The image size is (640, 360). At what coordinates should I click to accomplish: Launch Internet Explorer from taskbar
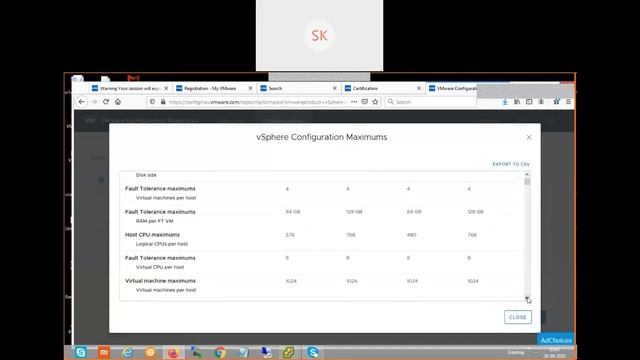coord(127,352)
